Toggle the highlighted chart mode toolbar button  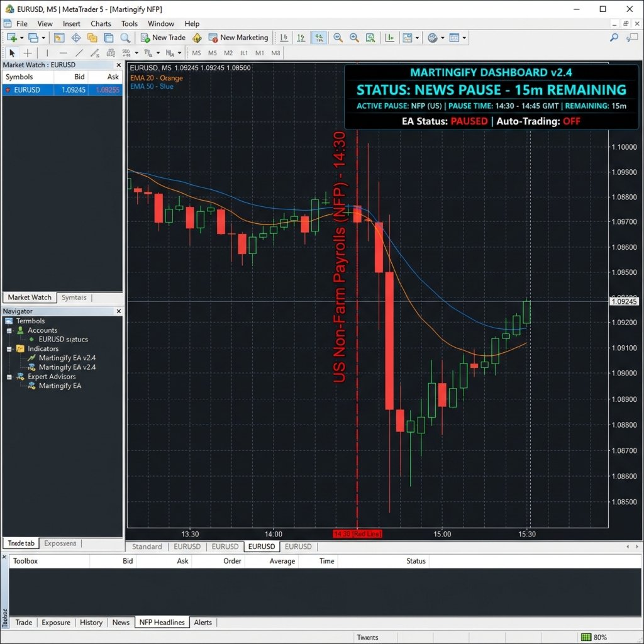[x=319, y=38]
